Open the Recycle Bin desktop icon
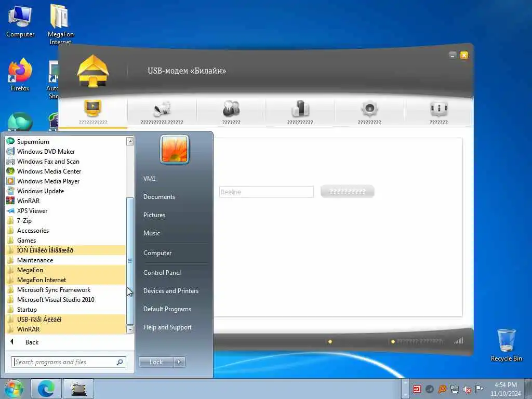 506,345
